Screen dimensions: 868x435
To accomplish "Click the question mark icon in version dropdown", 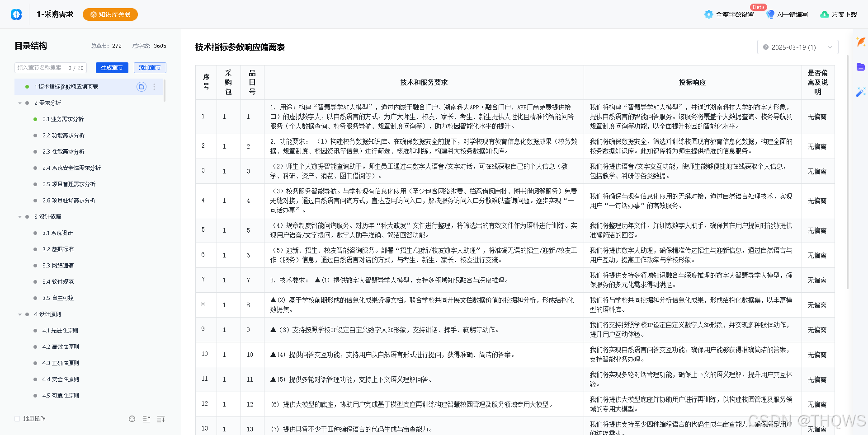I will 766,47.
